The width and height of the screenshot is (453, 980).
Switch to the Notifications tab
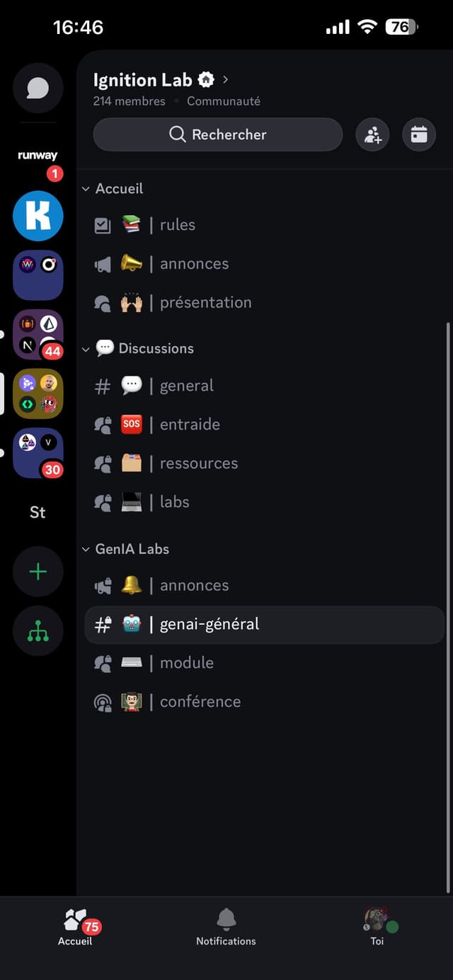pyautogui.click(x=226, y=927)
